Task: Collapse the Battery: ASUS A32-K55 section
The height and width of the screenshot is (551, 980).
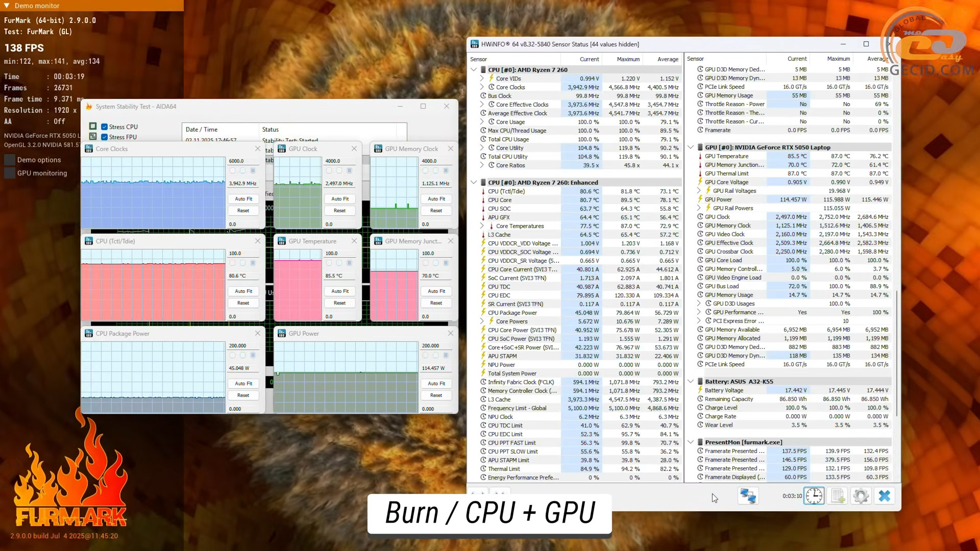Action: 691,381
